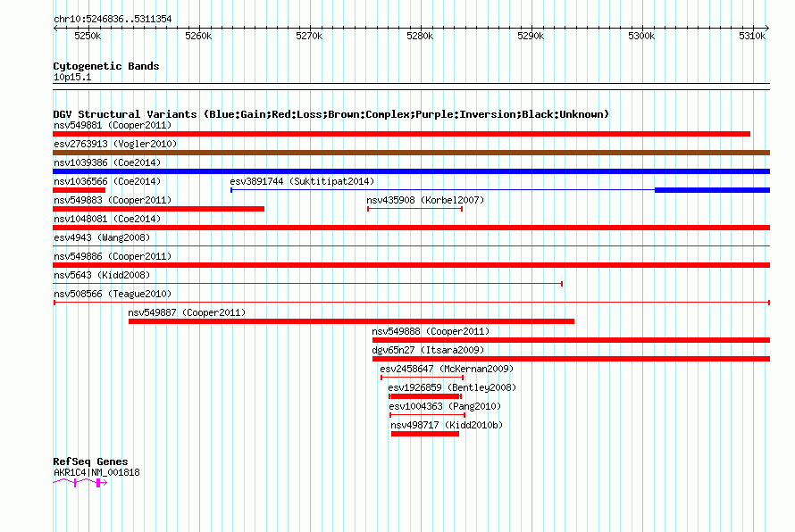Viewport: 795px width, 532px height.
Task: Open the nsv549888 (Cooper2011) variant bar
Action: click(571, 340)
